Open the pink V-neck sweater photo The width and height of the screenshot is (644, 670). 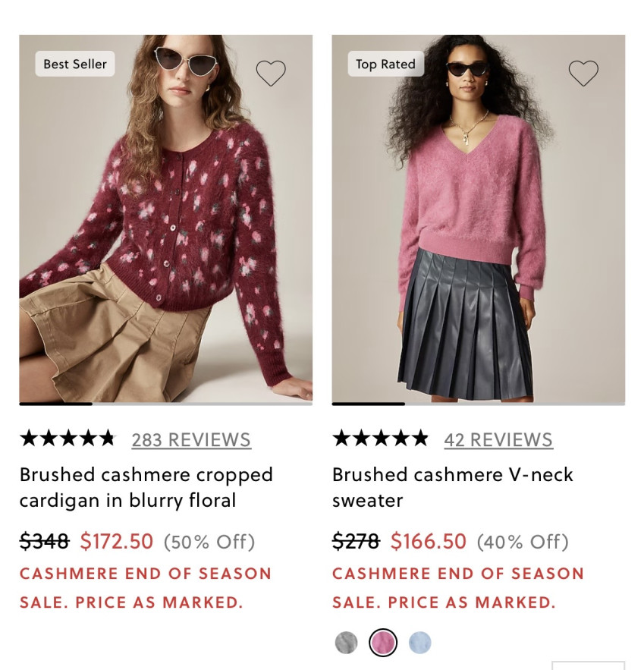(478, 228)
